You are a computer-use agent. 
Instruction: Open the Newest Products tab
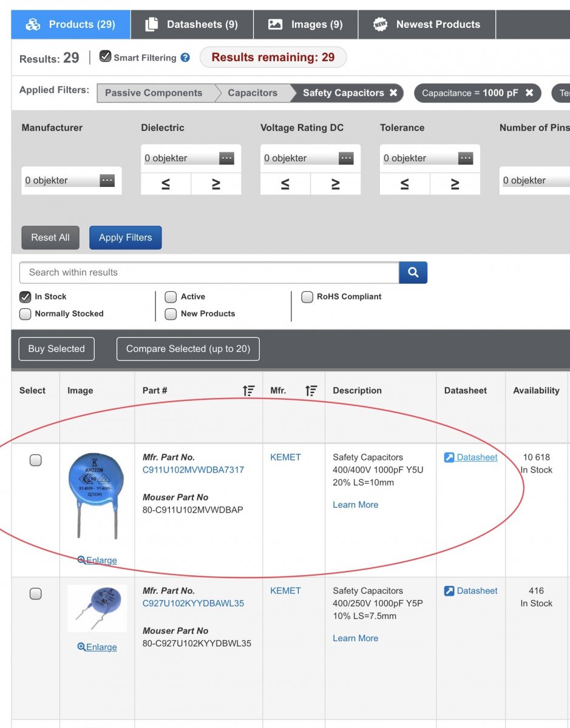(427, 24)
